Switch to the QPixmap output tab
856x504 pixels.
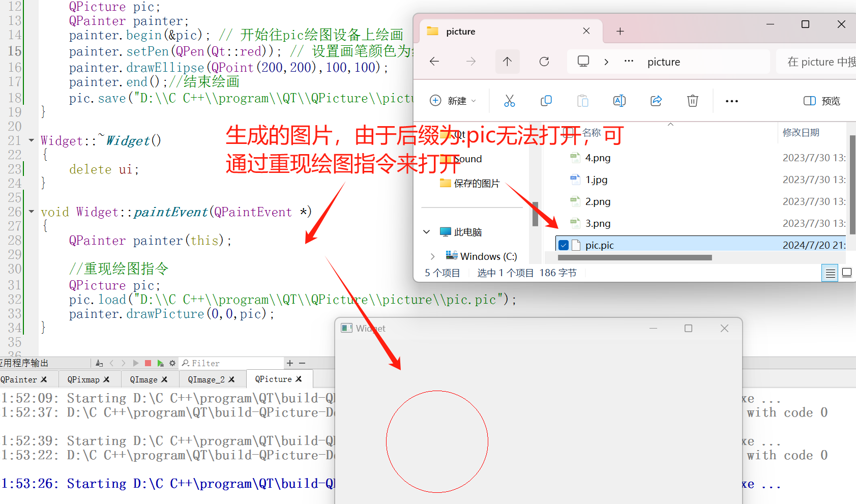(83, 379)
